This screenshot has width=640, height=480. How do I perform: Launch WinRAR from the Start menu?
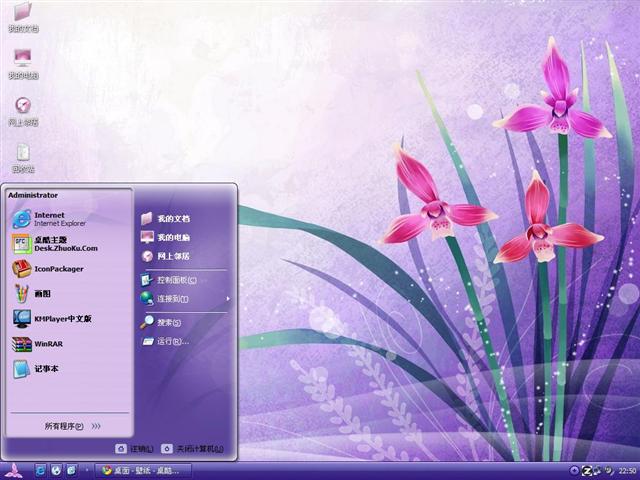tap(69, 344)
